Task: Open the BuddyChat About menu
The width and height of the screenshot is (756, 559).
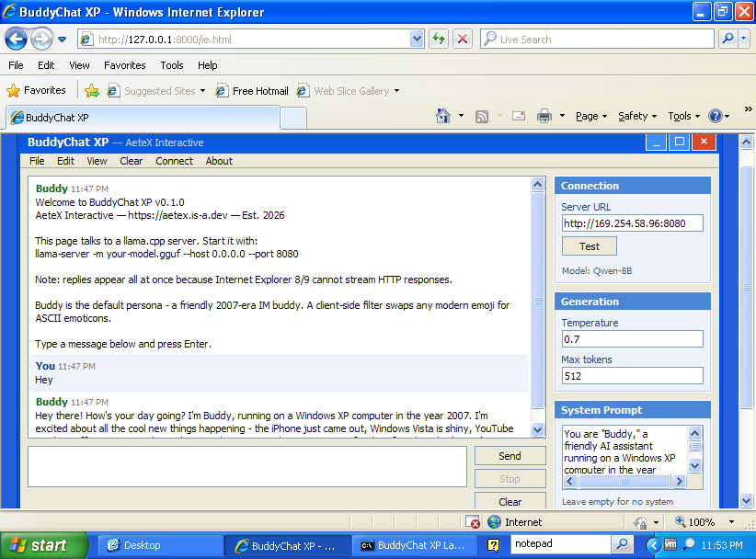Action: click(219, 161)
